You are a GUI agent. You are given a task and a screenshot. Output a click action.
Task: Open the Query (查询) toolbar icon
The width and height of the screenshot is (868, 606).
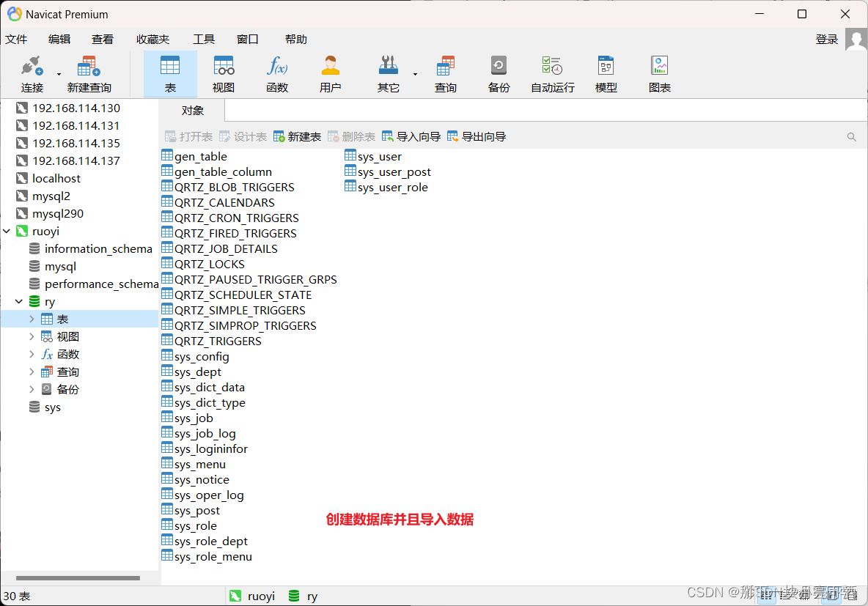[x=445, y=74]
